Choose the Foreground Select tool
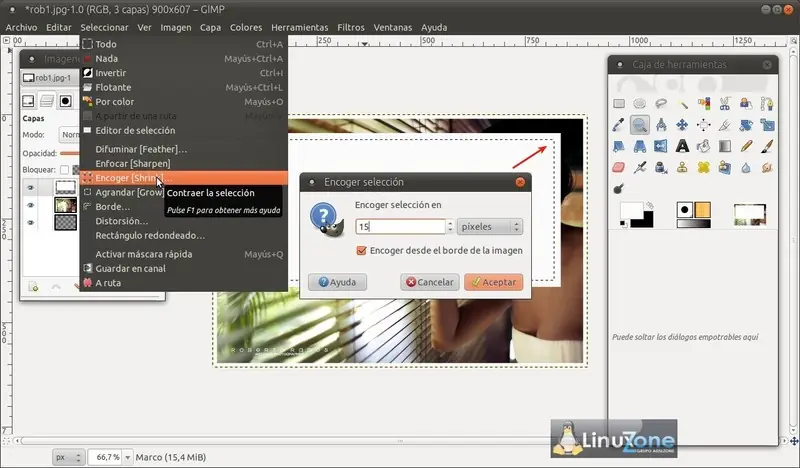The height and width of the screenshot is (468, 800). [x=746, y=104]
